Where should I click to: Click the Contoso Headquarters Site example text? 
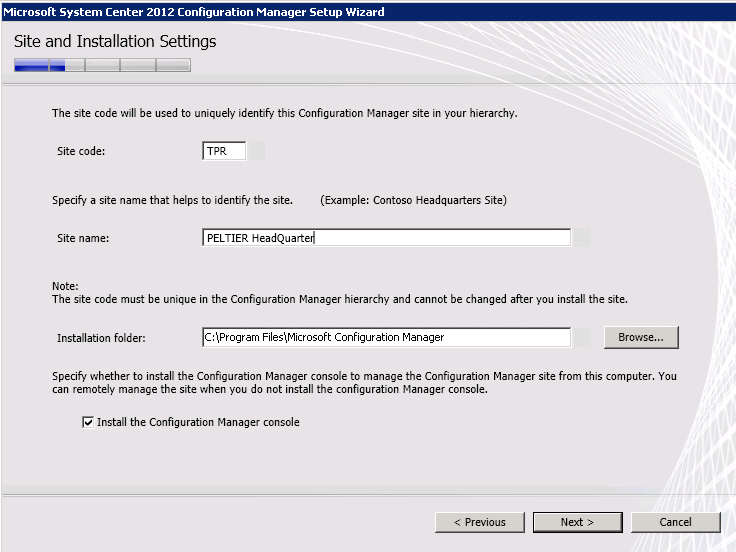[414, 200]
